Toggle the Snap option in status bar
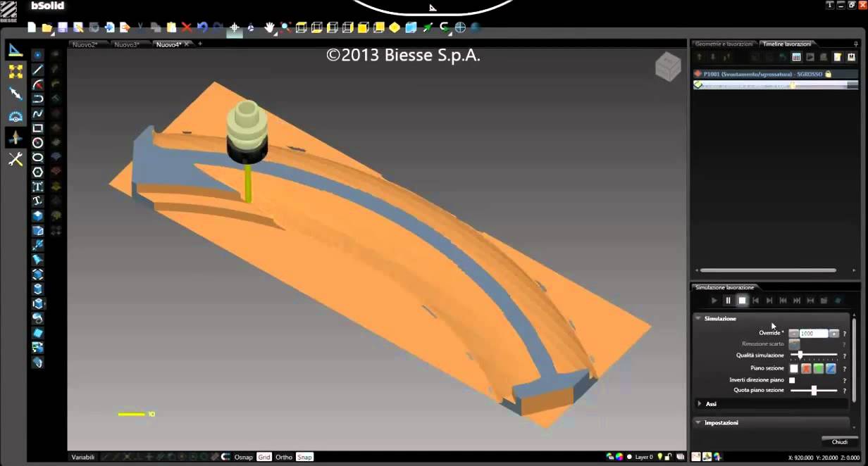Viewport: 868px width, 466px height. [x=304, y=457]
